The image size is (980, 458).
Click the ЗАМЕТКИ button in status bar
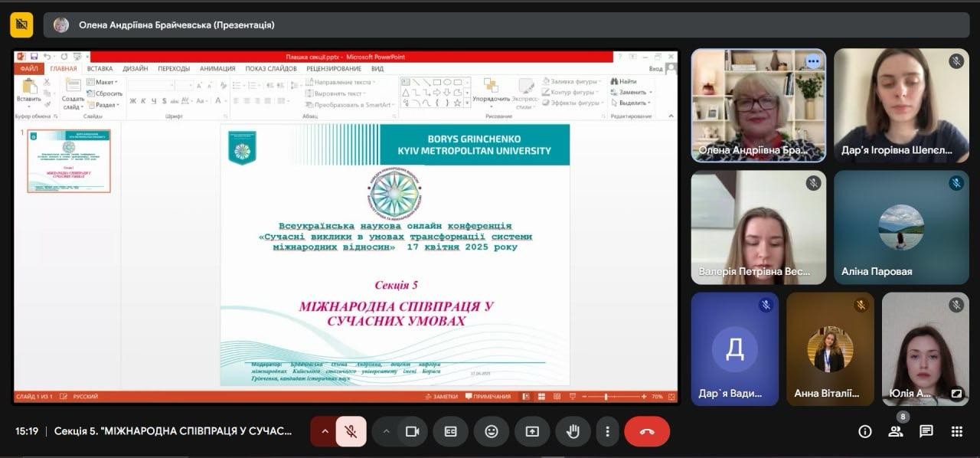tap(444, 397)
